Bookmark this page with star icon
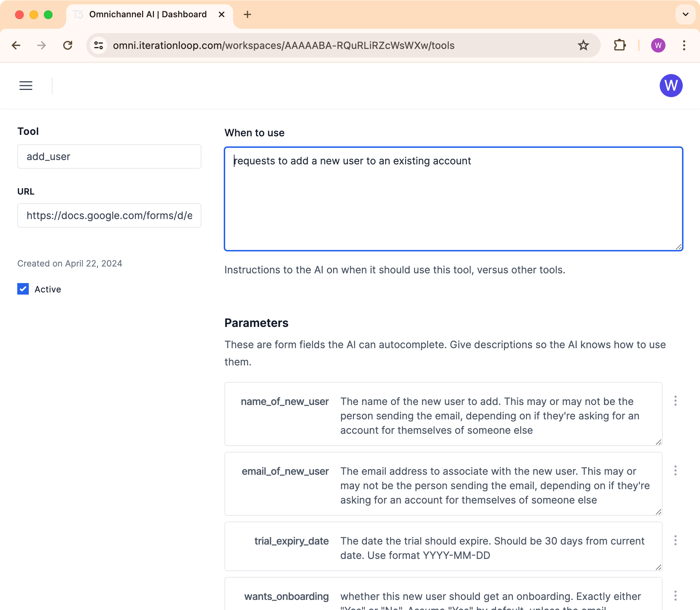This screenshot has width=700, height=610. point(583,45)
